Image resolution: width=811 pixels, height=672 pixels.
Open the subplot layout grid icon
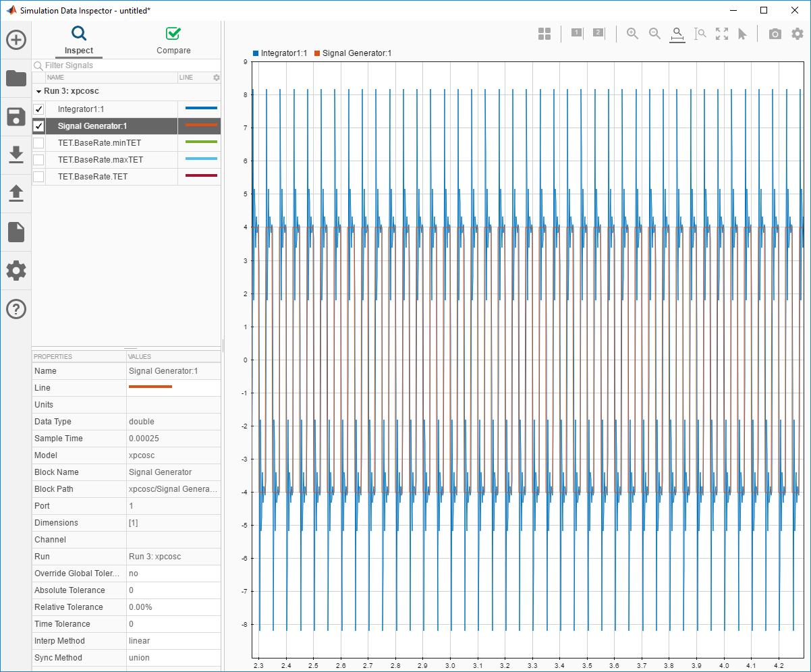(x=544, y=34)
